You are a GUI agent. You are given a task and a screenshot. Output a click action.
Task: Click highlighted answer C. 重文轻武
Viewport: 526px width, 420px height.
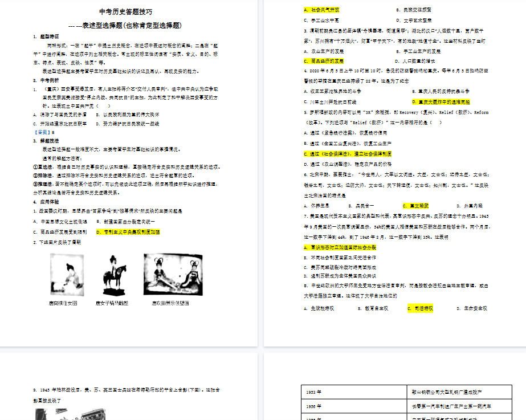(415, 206)
